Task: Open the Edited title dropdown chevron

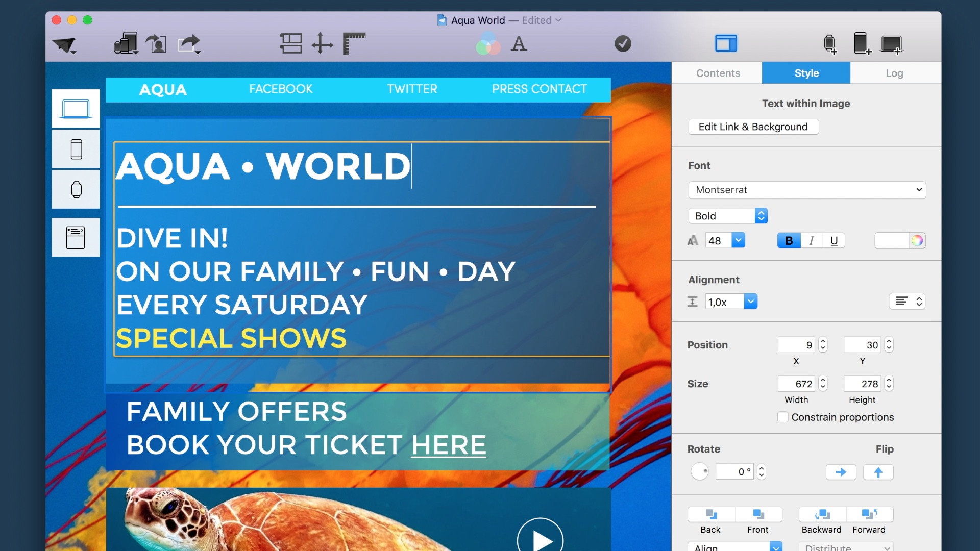Action: click(558, 20)
